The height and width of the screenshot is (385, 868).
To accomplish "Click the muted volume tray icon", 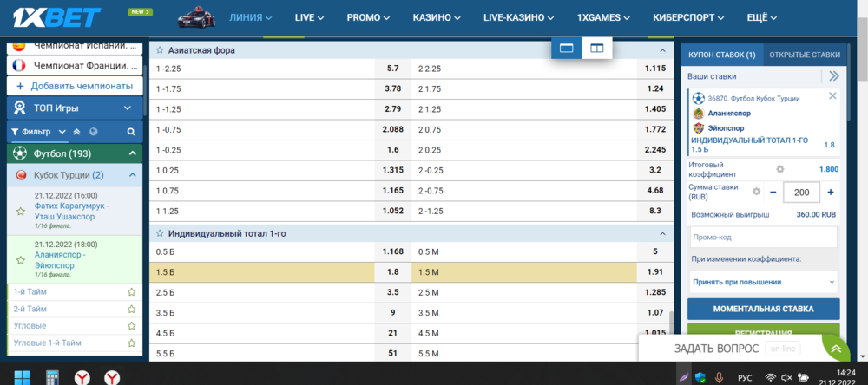I will click(x=786, y=378).
